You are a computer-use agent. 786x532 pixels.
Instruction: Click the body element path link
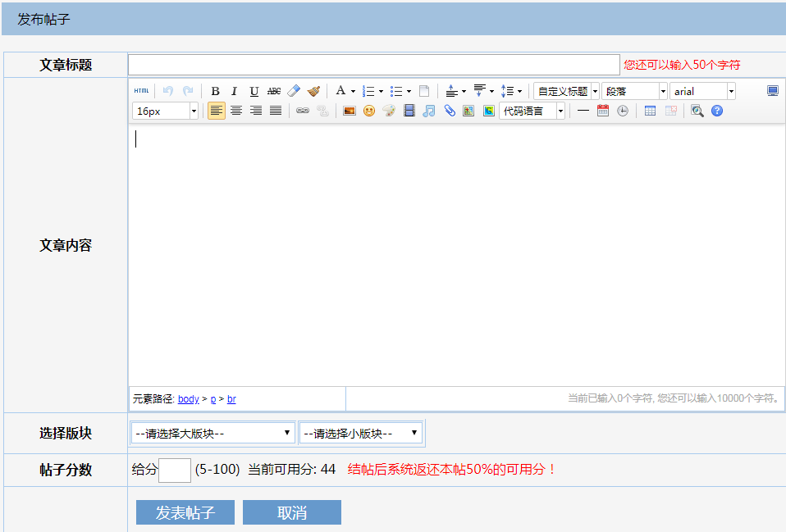189,398
